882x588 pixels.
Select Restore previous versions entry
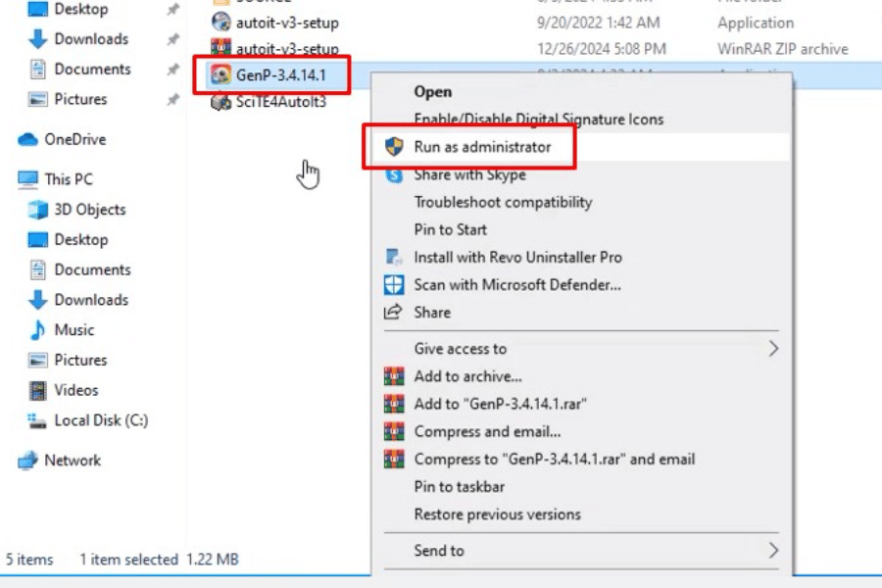[x=497, y=514]
